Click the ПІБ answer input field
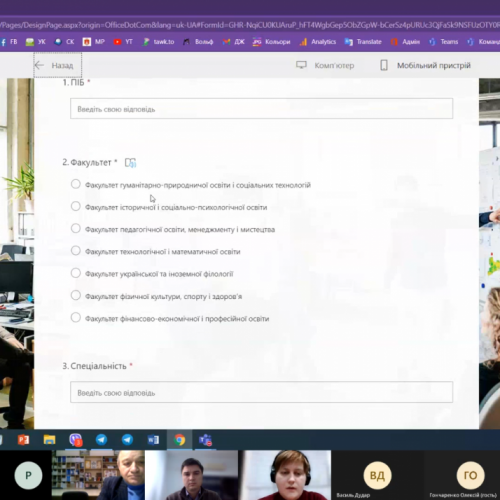The image size is (500, 500). 261,109
